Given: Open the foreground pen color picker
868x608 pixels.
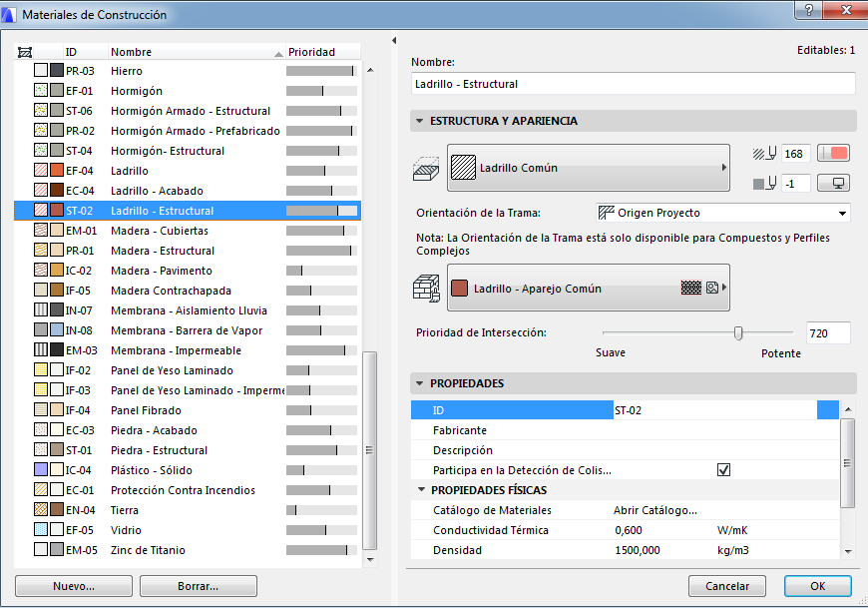Looking at the screenshot, I should [833, 154].
